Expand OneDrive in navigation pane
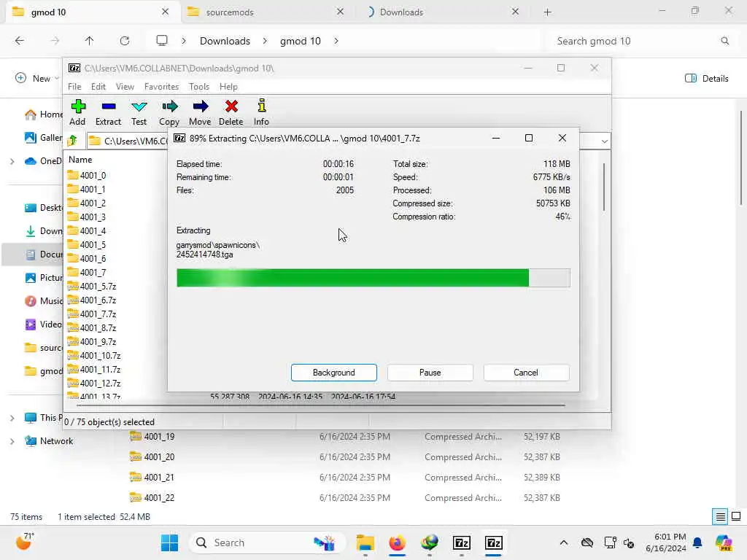This screenshot has height=560, width=747. (12, 161)
